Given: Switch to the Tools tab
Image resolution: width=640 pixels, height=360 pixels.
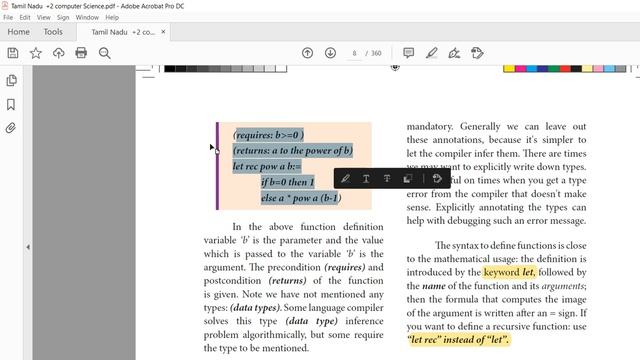Looking at the screenshot, I should click(x=53, y=32).
